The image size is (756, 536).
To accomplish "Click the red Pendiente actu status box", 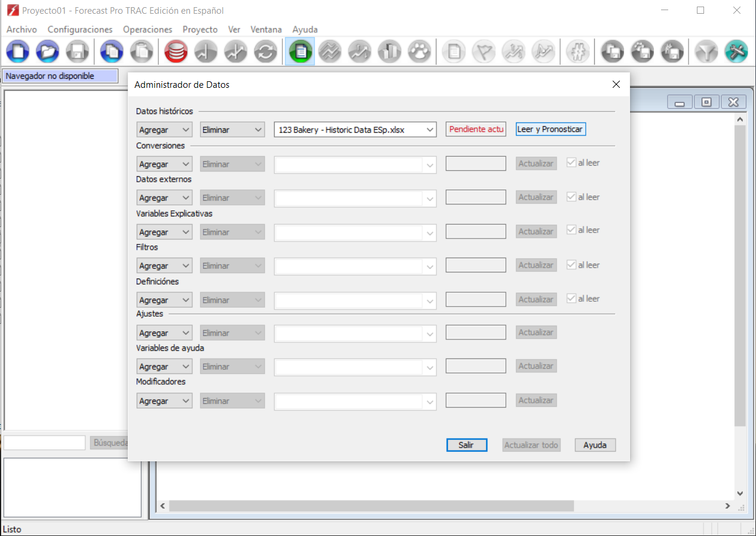I will click(x=476, y=129).
